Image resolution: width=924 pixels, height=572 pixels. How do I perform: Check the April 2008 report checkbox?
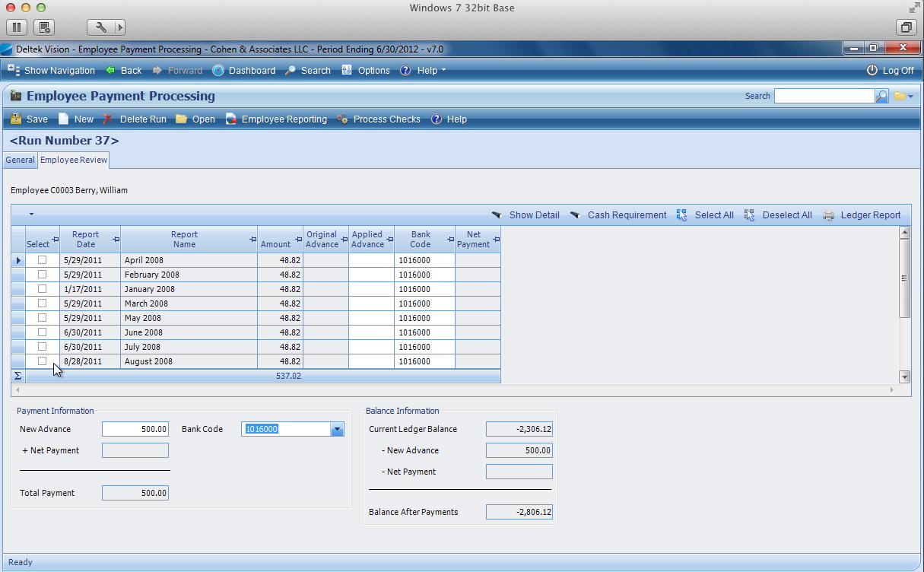coord(43,260)
